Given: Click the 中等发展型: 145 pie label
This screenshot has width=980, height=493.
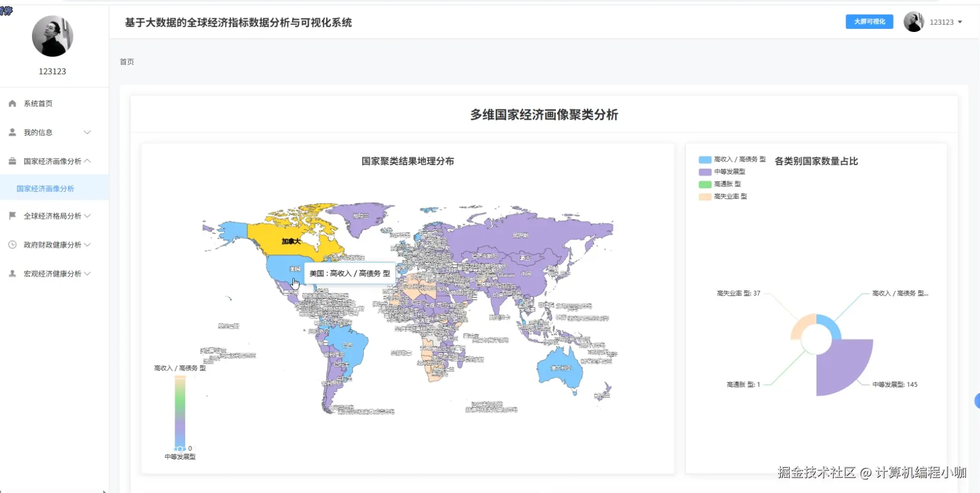Looking at the screenshot, I should point(895,385).
